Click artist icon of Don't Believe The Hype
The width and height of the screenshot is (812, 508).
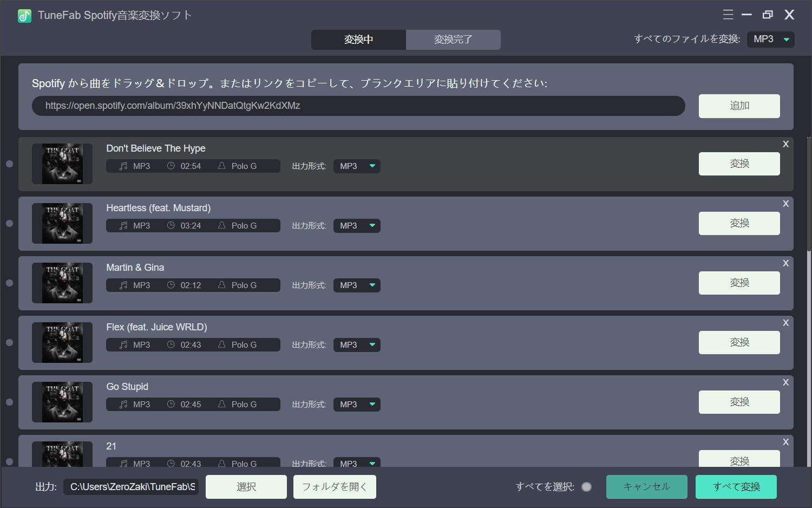pos(221,166)
